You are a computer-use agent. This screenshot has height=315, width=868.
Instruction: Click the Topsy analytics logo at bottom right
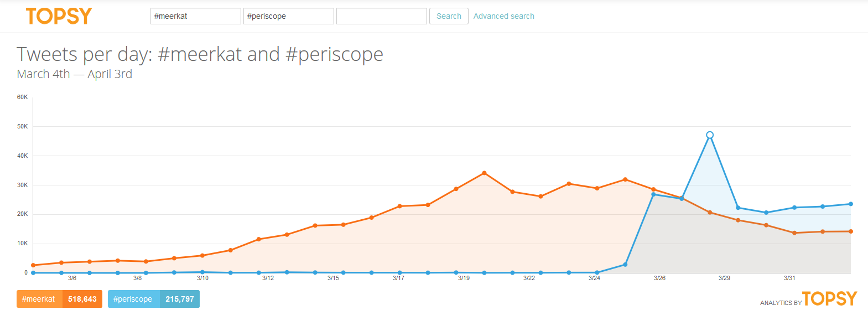829,299
